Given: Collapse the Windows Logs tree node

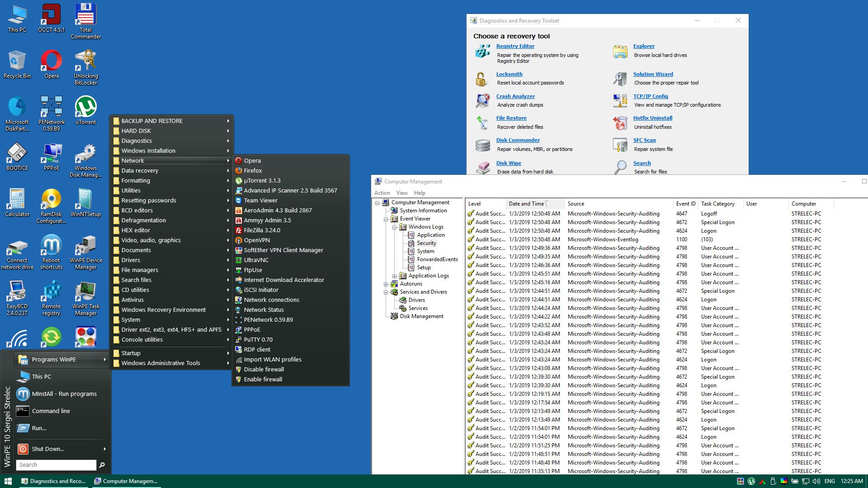Looking at the screenshot, I should coord(394,227).
